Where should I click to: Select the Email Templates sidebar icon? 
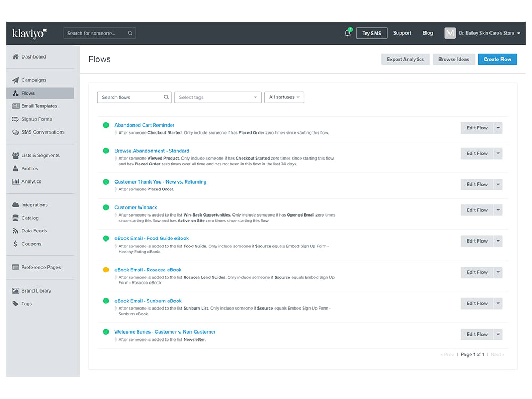(17, 106)
